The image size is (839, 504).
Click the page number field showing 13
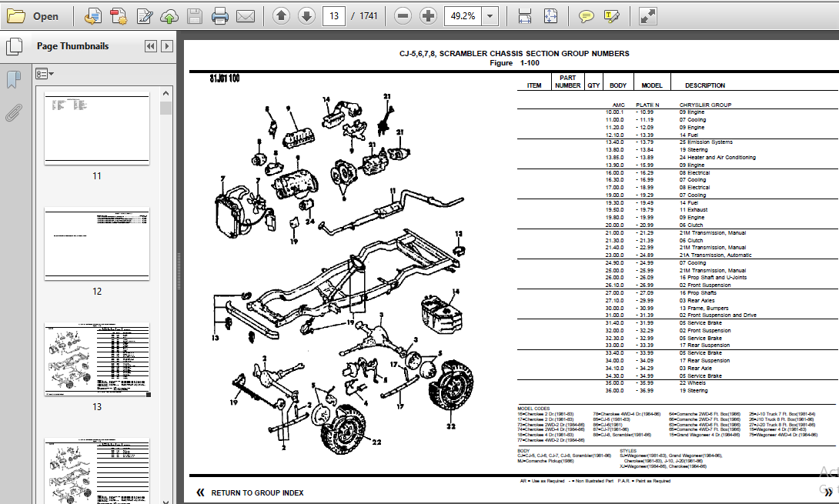334,16
